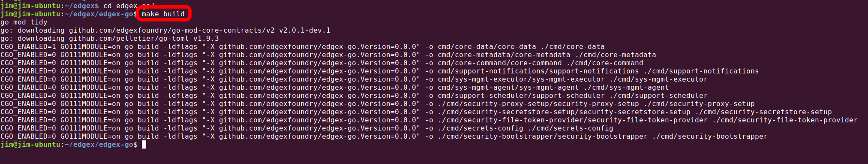868x164 pixels.
Task: Click the final ./cmd/security-proxy-setup path
Action: 699,103
